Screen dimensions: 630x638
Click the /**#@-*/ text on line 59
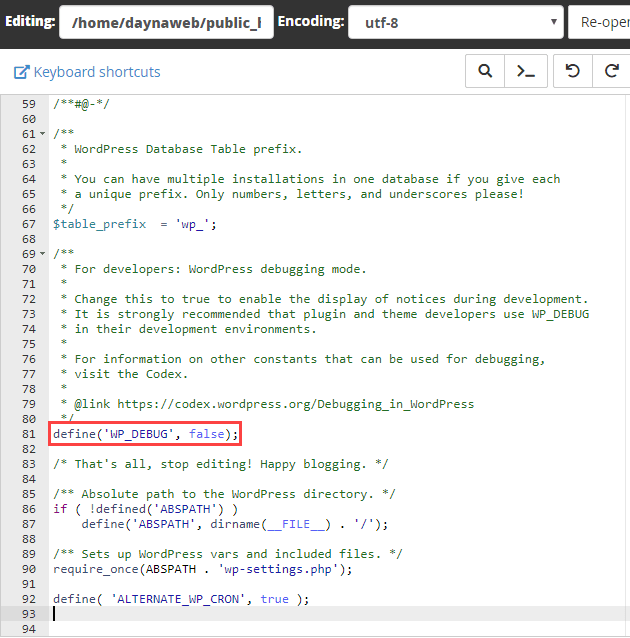[81, 104]
